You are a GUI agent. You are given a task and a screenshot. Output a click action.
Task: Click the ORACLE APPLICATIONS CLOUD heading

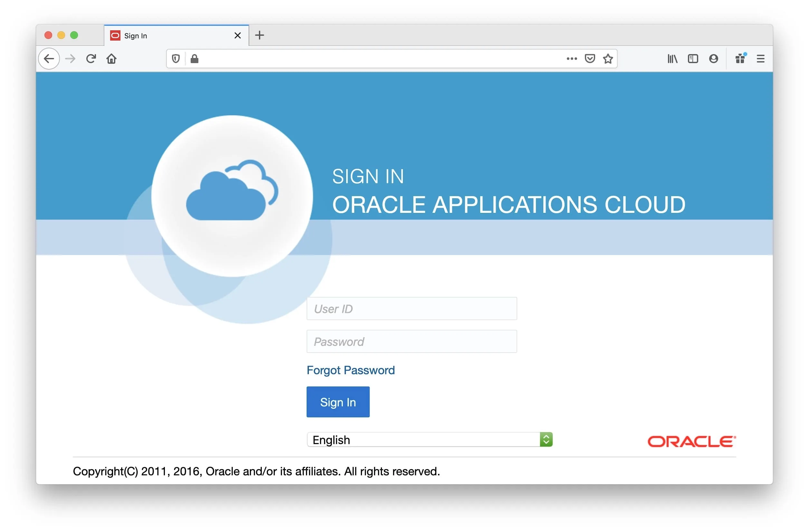[x=509, y=205]
